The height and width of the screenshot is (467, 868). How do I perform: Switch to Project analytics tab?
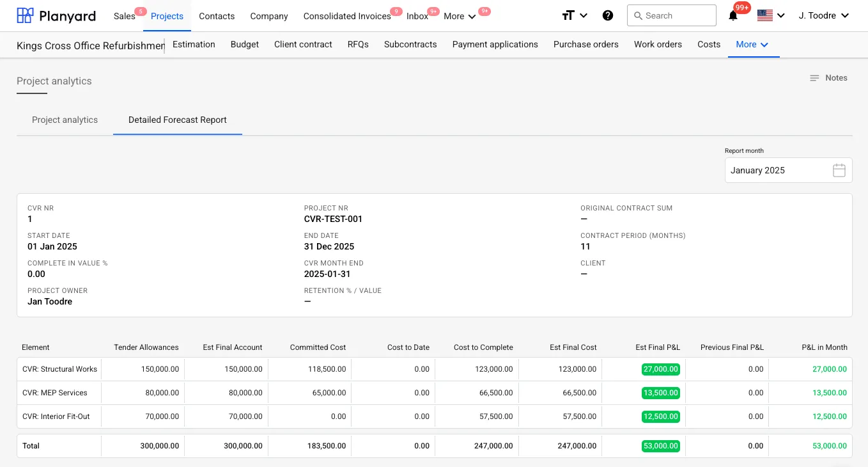[x=65, y=120]
